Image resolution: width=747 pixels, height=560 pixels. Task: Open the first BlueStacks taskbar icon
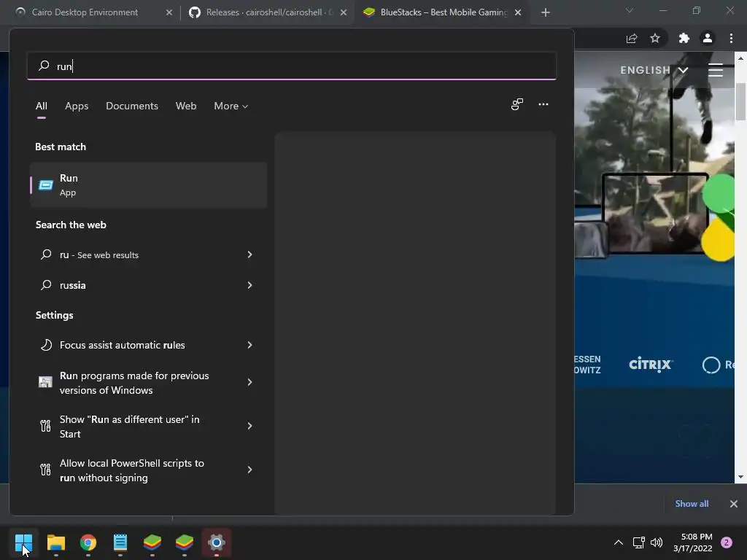coord(152,542)
